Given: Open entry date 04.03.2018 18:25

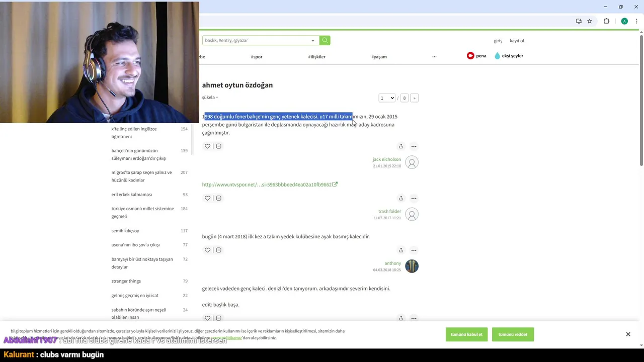Looking at the screenshot, I should point(387,270).
